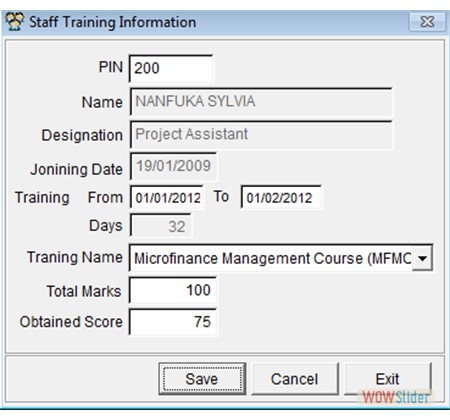Click the 'Jonining Date' label

[76, 169]
